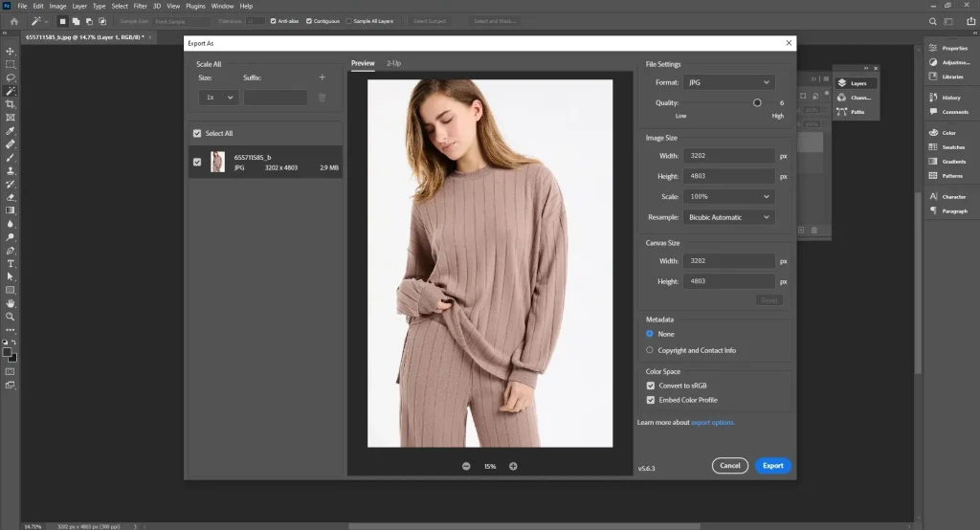Select Copyright and Contact Info metadata

(650, 351)
